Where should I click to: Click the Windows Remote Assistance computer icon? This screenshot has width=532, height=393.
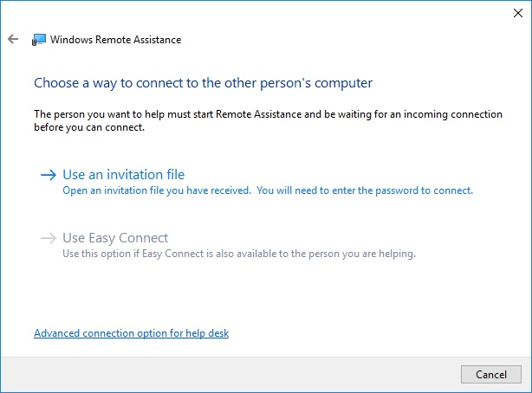(39, 40)
